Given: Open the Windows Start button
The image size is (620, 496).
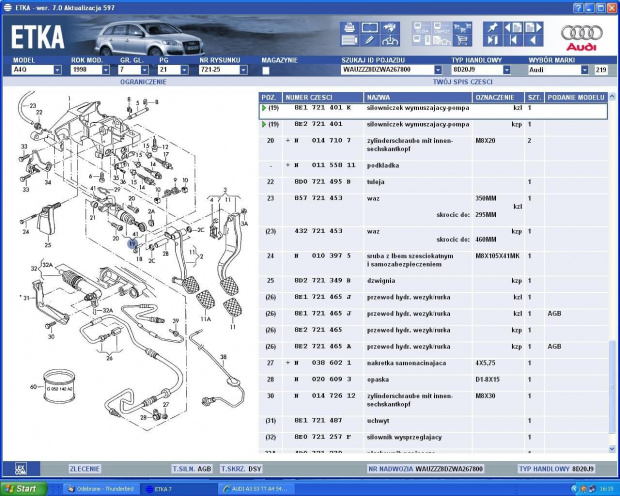Looking at the screenshot, I should (24, 489).
